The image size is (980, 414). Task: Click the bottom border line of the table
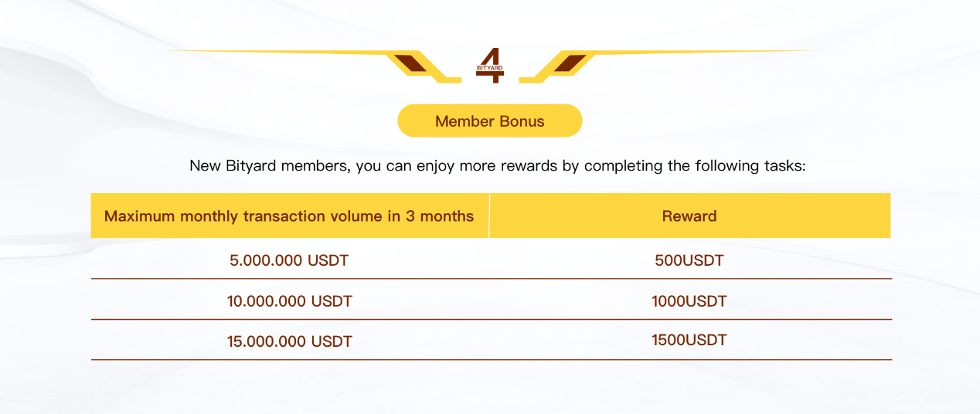pyautogui.click(x=492, y=359)
